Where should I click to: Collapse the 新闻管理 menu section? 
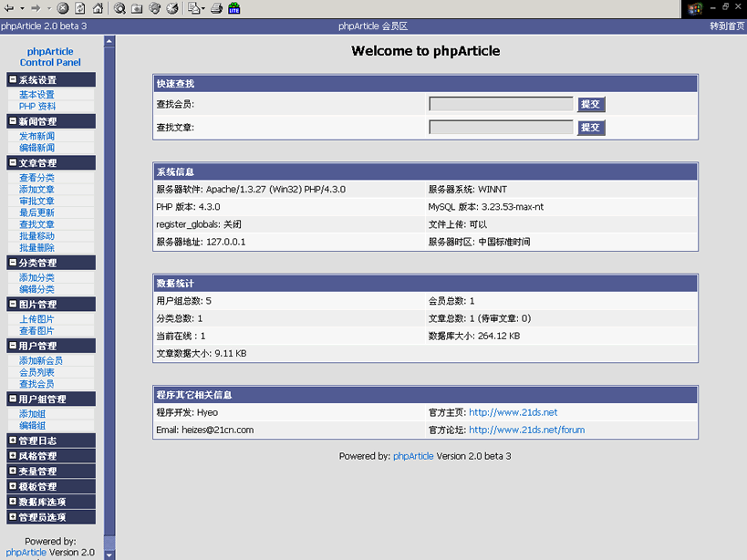[x=14, y=121]
